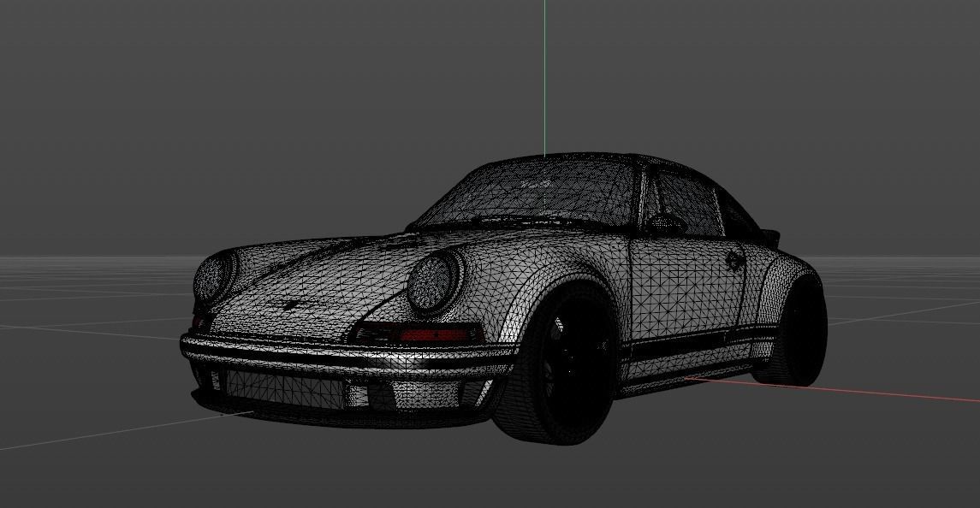
Task: Select the hood badge emblem
Action: (292, 305)
